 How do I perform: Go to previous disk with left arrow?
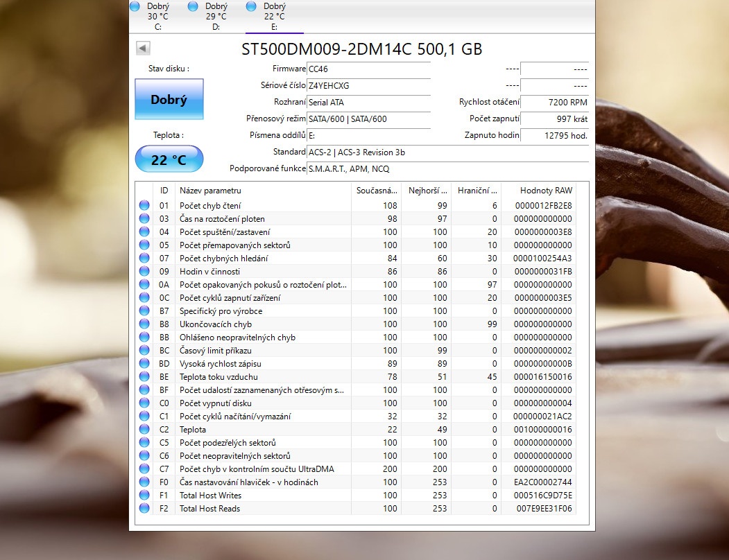(143, 48)
